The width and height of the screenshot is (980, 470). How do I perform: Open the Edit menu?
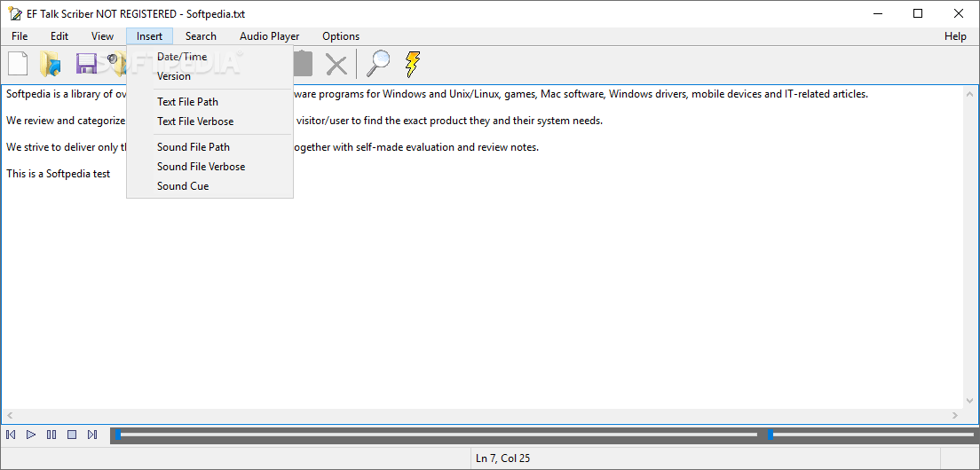[x=59, y=36]
